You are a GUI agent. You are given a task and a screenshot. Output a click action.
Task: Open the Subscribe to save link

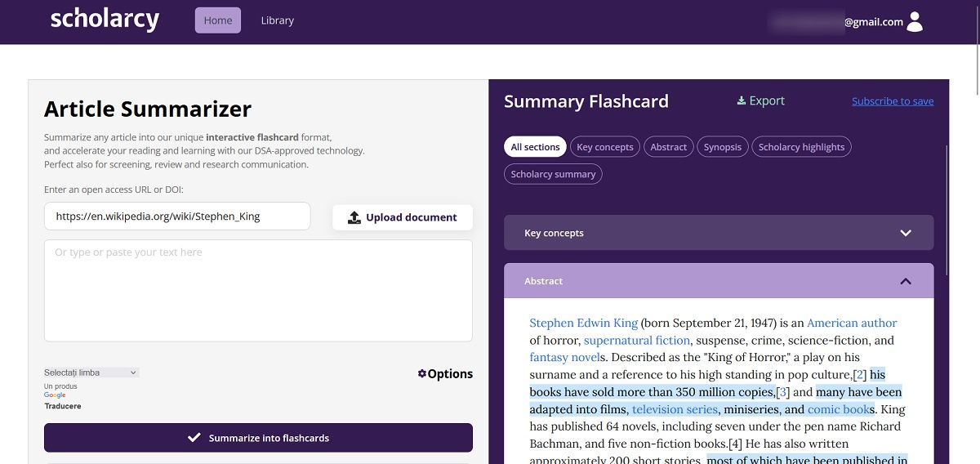click(893, 101)
